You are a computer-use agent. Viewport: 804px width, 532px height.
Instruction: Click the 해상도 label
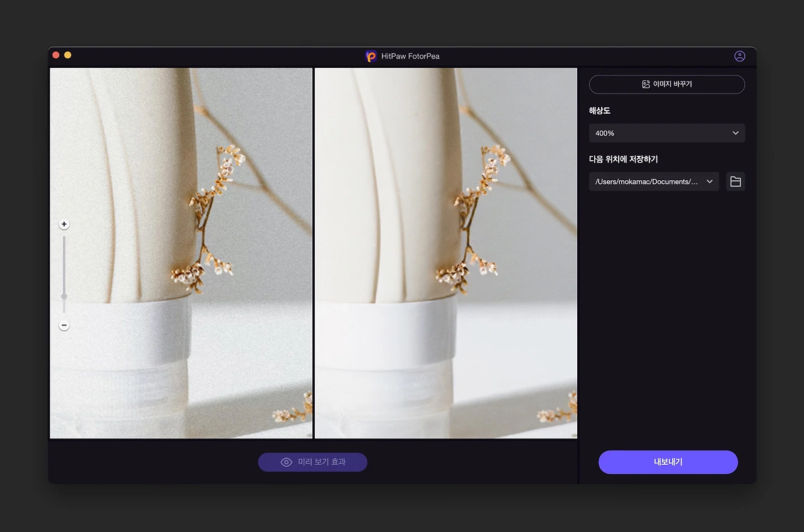pos(599,111)
